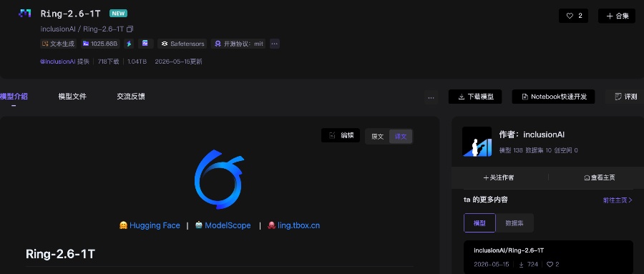The image size is (644, 274).
Task: Switch README to 原文 original text
Action: (x=377, y=137)
